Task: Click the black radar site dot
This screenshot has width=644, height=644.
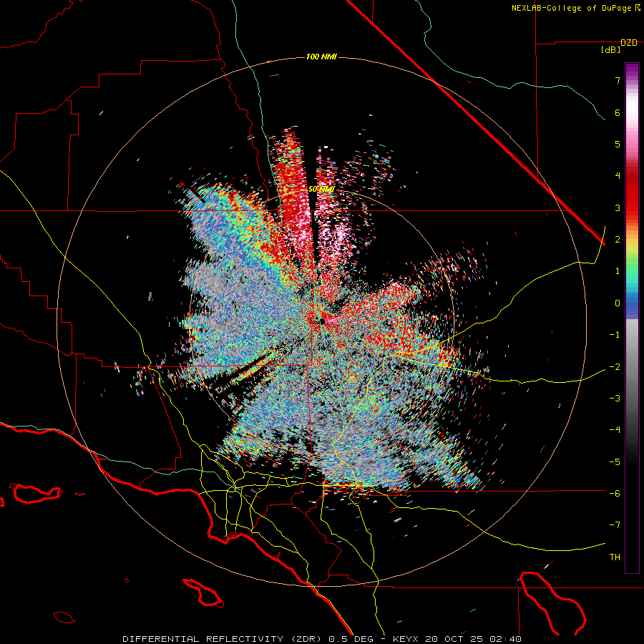Action: pyautogui.click(x=322, y=321)
